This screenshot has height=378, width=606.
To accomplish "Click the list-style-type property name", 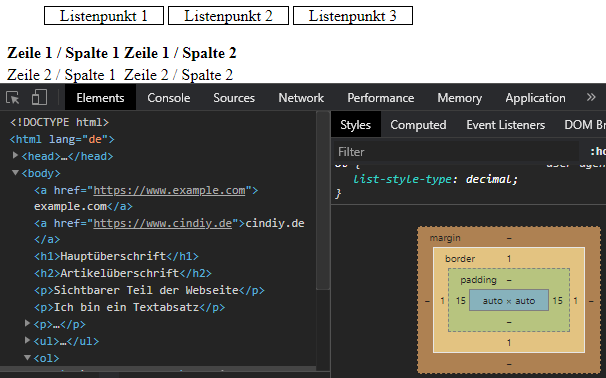I will click(402, 179).
